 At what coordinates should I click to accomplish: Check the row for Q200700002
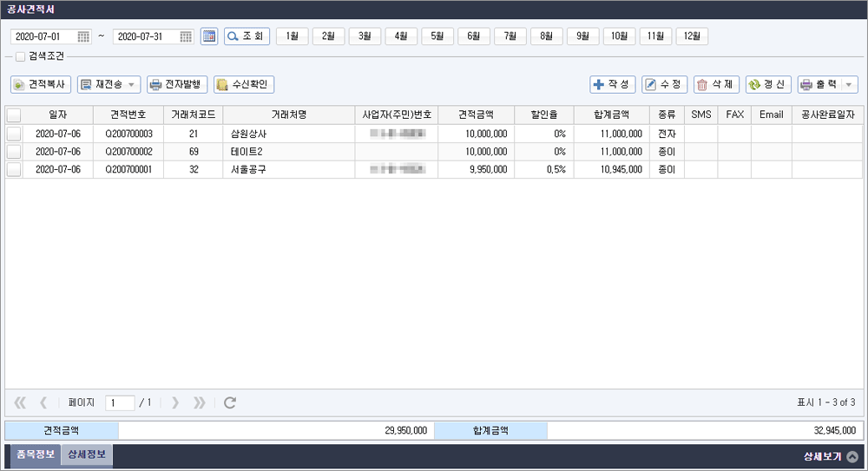point(14,152)
